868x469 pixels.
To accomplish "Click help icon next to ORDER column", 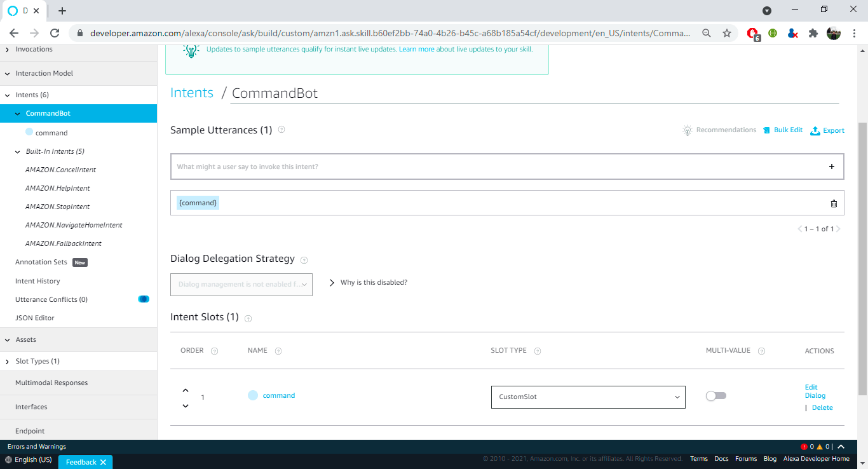I will [214, 351].
